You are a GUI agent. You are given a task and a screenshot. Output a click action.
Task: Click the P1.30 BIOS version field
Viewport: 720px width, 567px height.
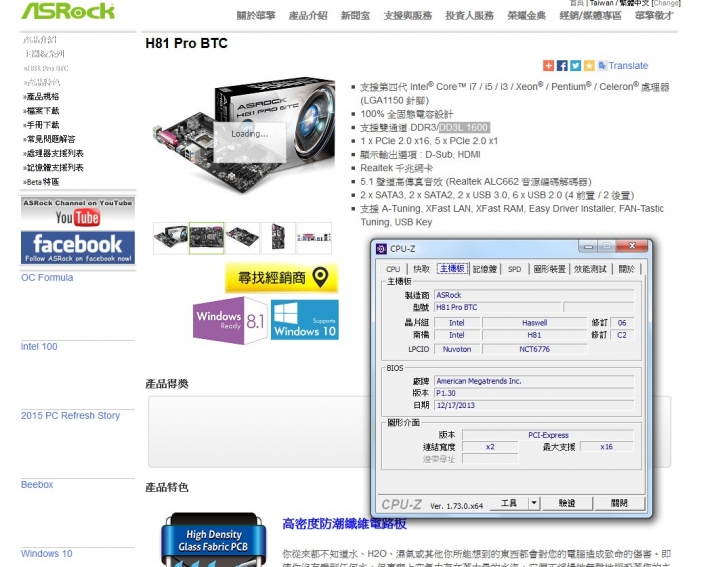click(x=534, y=393)
